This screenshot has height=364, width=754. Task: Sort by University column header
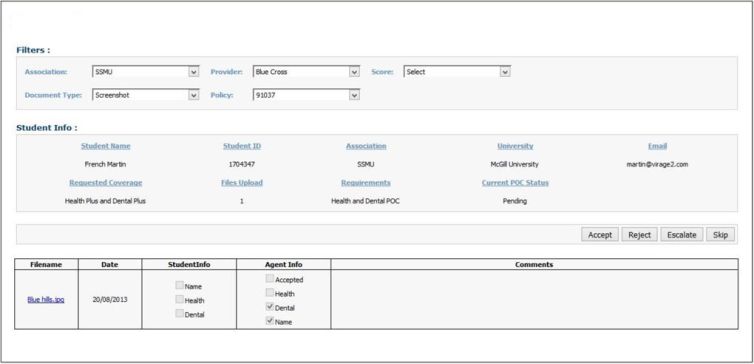(515, 146)
